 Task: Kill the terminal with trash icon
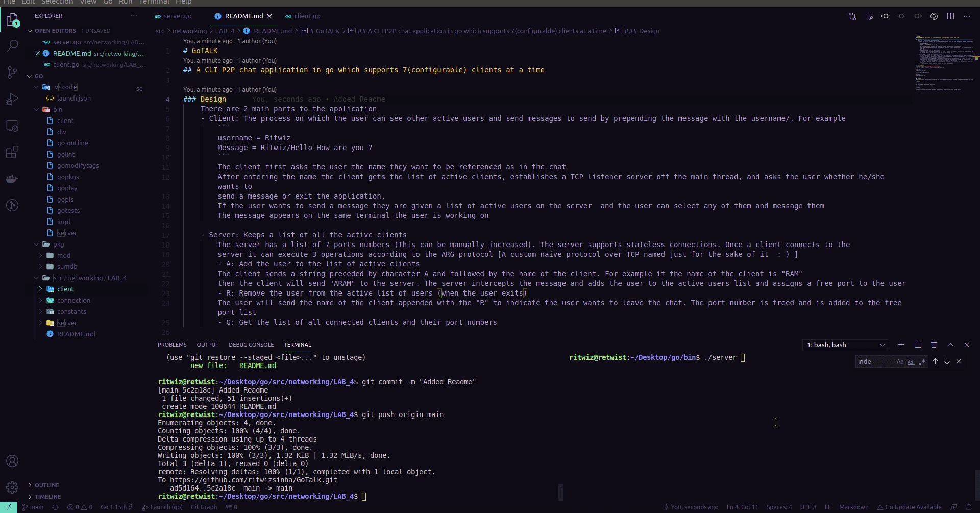[934, 345]
